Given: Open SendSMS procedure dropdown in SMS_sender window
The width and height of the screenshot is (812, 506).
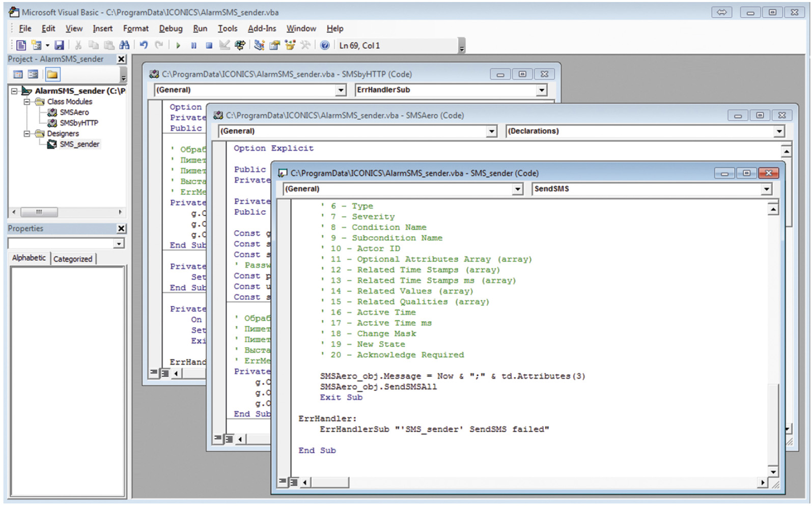Looking at the screenshot, I should (x=767, y=189).
